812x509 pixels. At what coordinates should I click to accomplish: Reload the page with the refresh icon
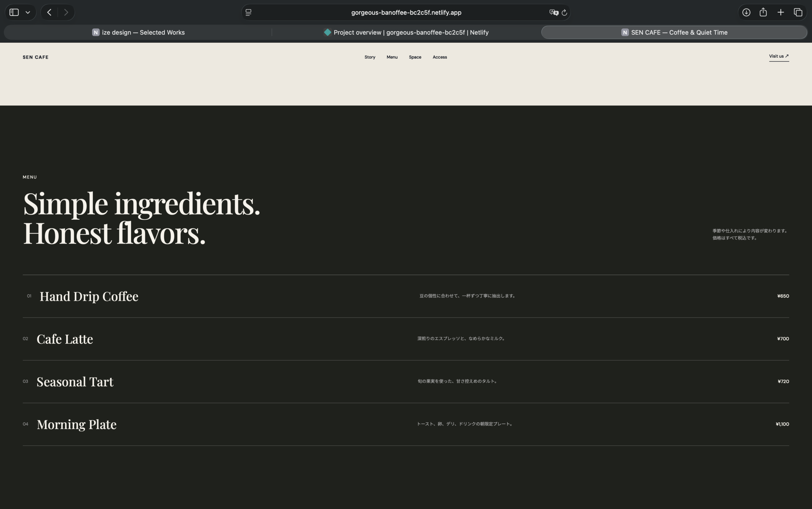coord(564,12)
